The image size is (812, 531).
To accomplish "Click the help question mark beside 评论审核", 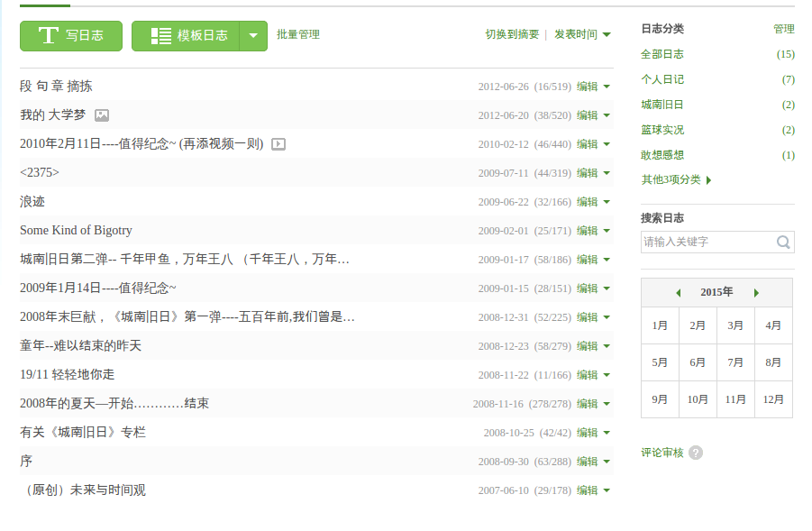I will coord(696,453).
